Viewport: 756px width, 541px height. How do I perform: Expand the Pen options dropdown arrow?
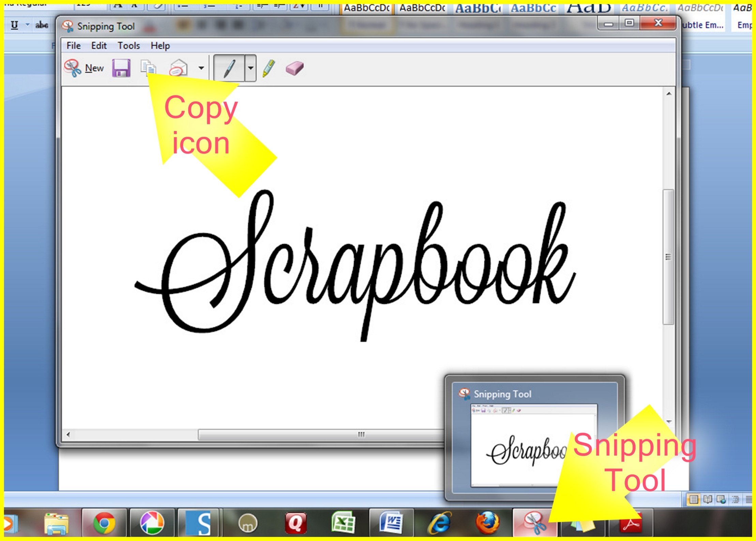[251, 68]
